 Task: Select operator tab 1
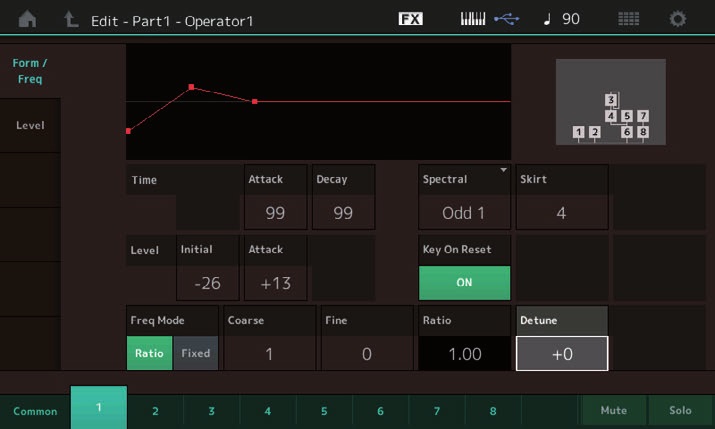[99, 407]
